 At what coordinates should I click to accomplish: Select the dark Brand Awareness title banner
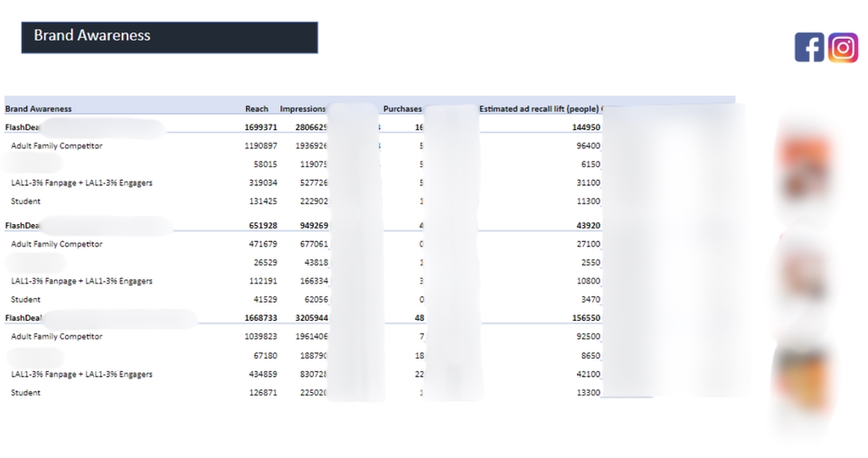pos(169,38)
